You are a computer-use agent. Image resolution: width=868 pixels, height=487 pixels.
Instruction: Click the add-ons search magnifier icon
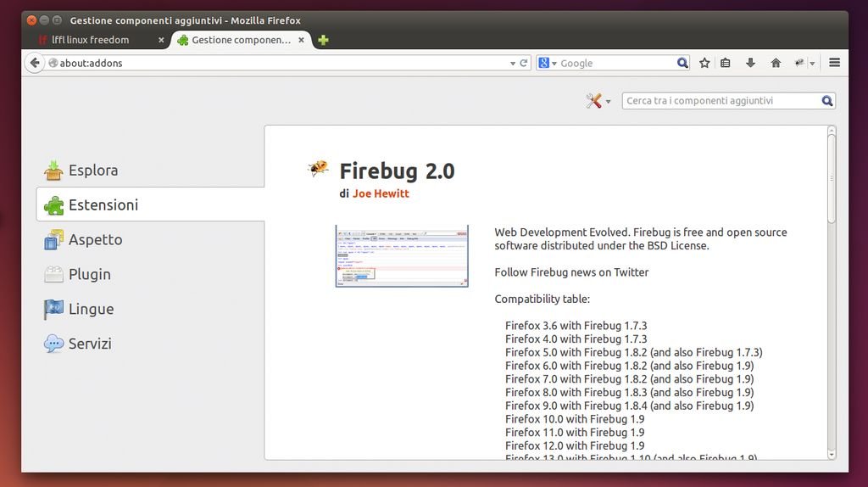(827, 101)
